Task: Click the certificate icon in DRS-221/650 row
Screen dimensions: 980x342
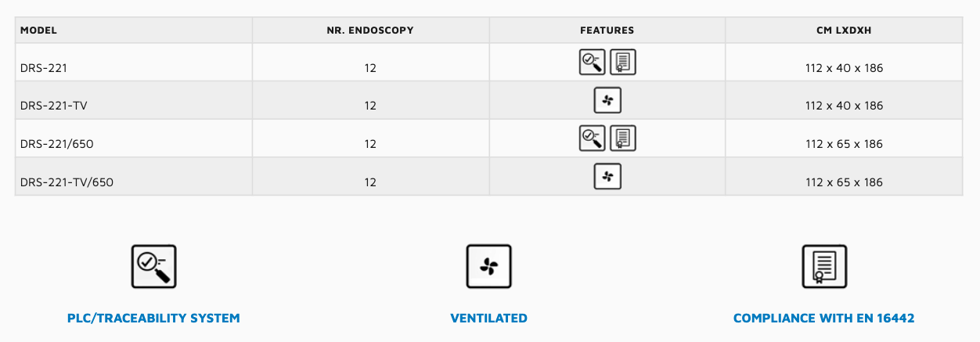Action: [622, 138]
